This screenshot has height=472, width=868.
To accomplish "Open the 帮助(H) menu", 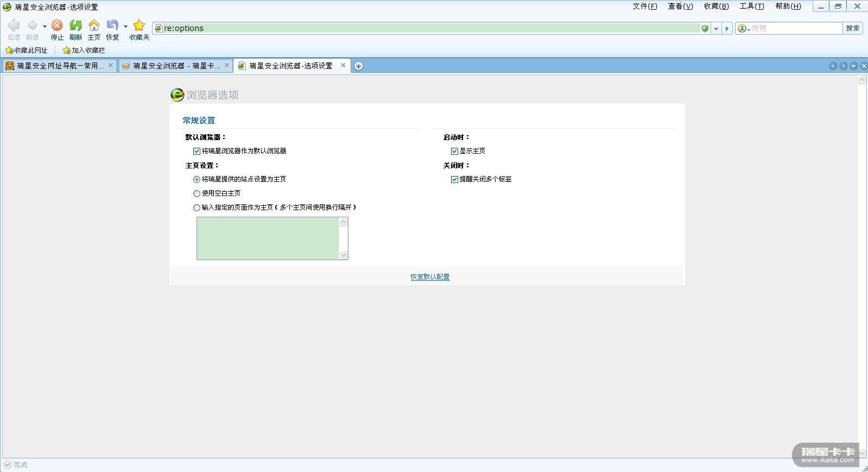I will pyautogui.click(x=788, y=7).
